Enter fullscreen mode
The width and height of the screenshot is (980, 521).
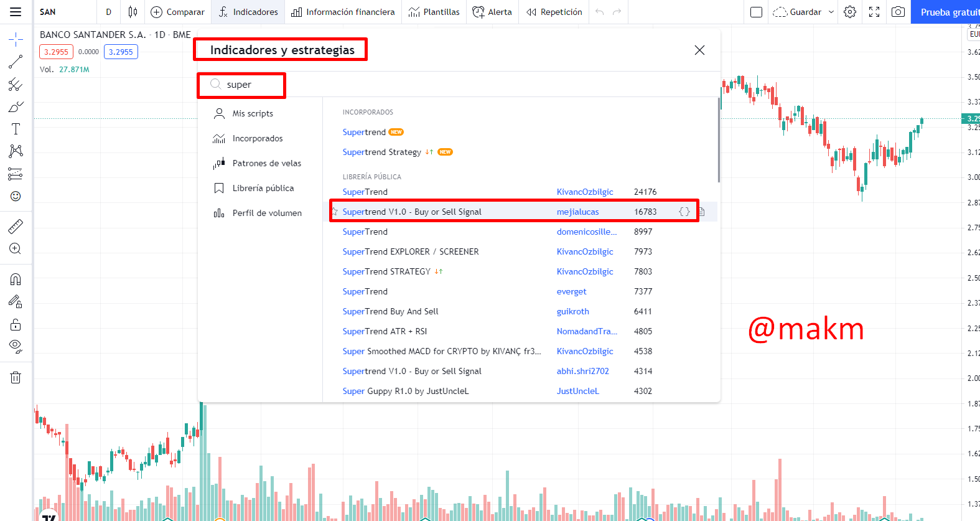click(874, 12)
